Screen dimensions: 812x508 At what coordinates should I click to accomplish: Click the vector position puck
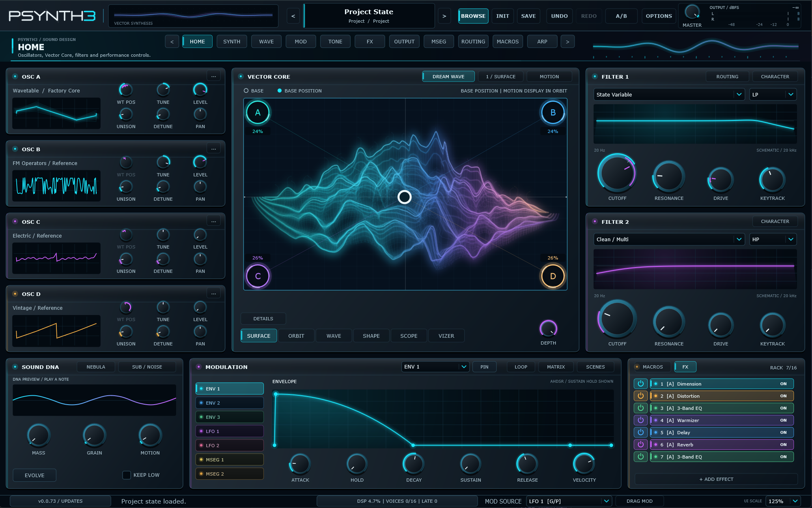pos(404,197)
